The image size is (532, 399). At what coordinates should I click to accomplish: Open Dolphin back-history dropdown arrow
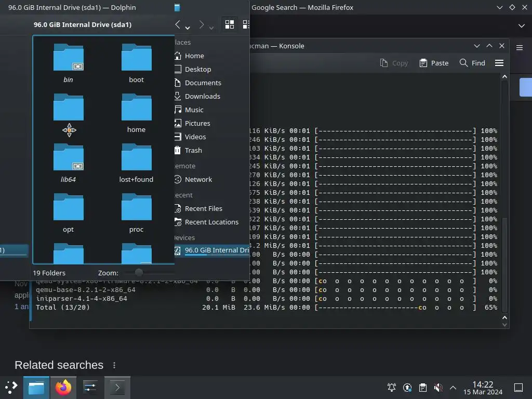click(188, 28)
